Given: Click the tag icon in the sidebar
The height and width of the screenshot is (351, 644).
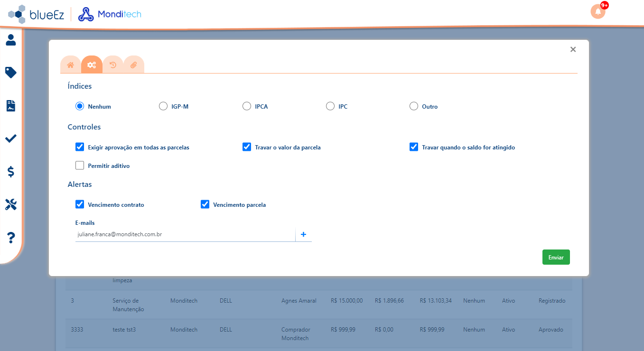Looking at the screenshot, I should click(11, 73).
